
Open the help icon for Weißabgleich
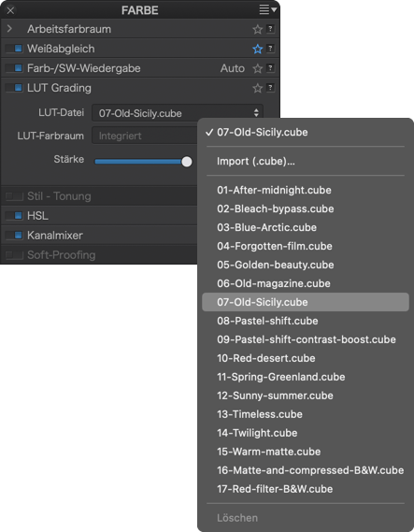270,49
